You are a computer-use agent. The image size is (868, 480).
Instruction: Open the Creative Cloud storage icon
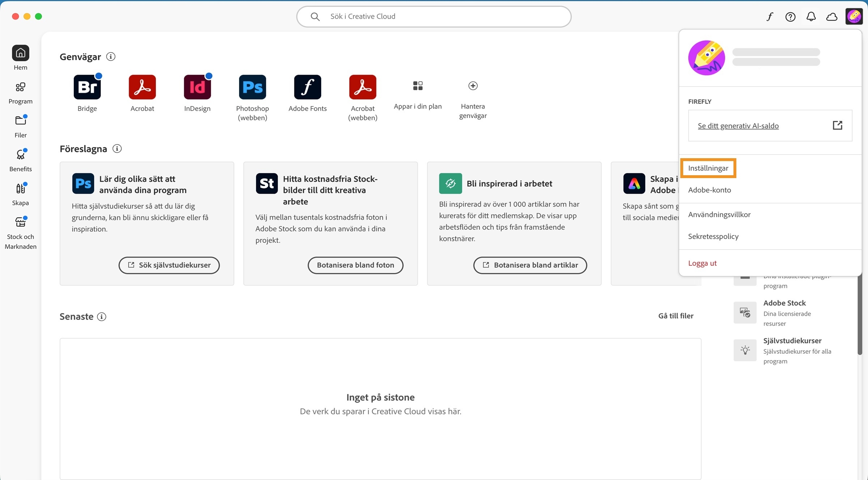tap(832, 16)
